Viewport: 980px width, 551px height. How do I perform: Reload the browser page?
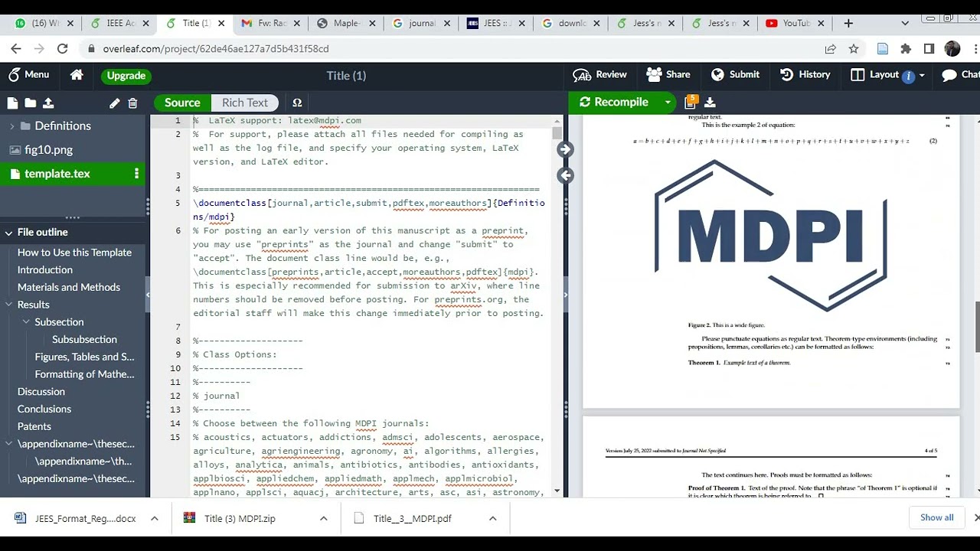[63, 48]
